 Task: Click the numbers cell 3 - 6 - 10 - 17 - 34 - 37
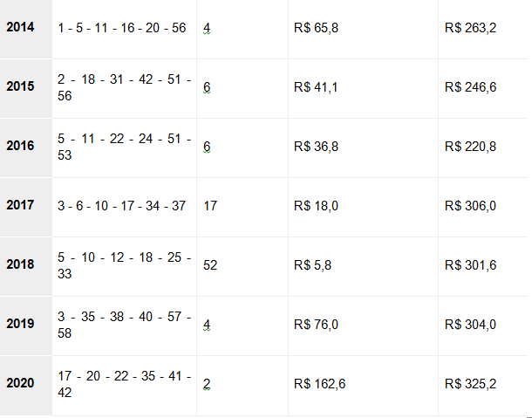(x=124, y=207)
